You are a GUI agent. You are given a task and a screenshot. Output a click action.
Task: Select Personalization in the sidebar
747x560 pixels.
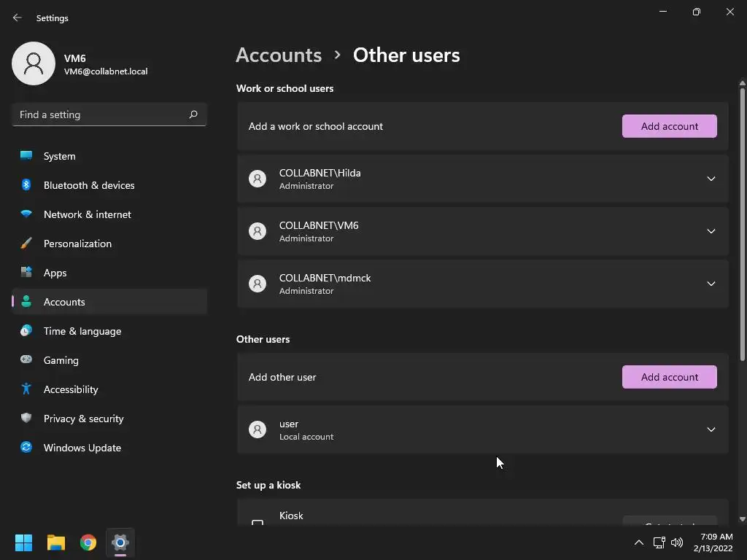[77, 244]
